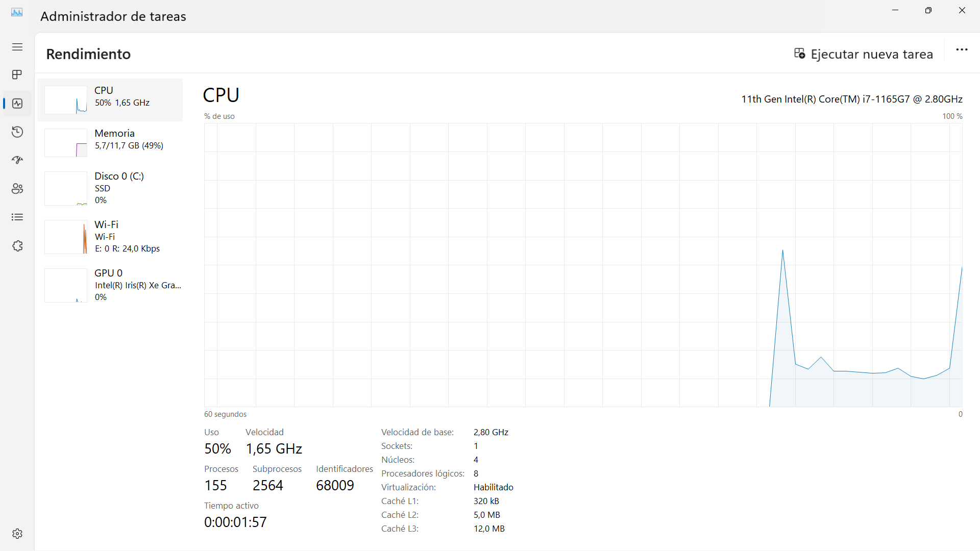Open the Users page icon
Viewport: 980px width, 551px height.
coord(17,189)
